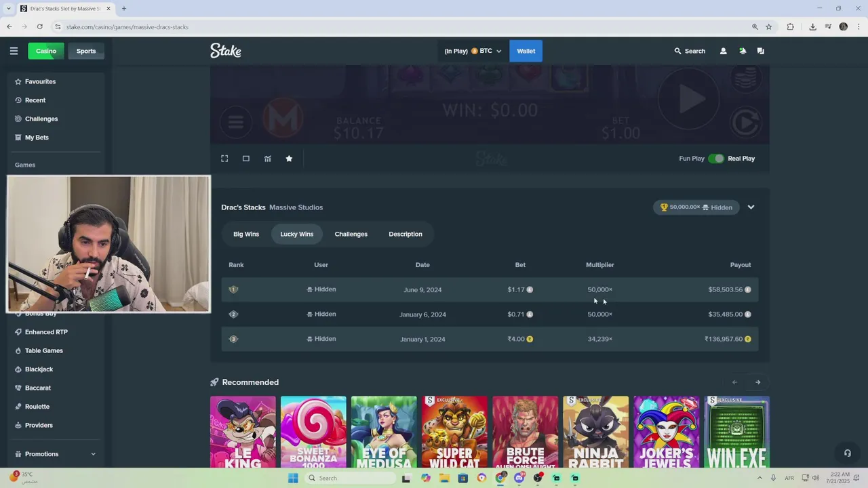Open browser tab list dropdown
The width and height of the screenshot is (868, 488).
point(8,8)
